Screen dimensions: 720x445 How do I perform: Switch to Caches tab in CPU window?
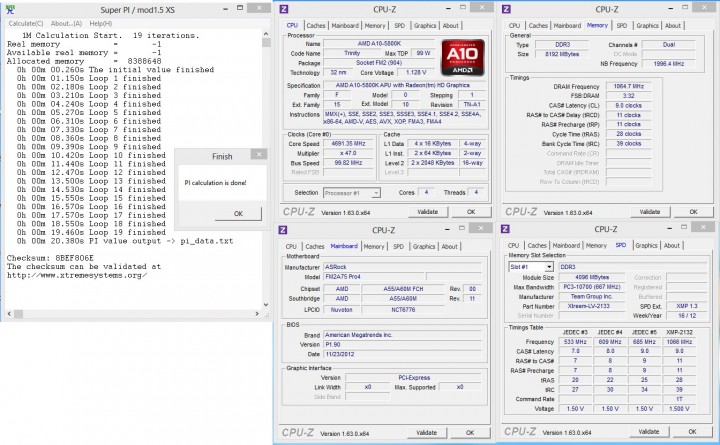tap(316, 26)
